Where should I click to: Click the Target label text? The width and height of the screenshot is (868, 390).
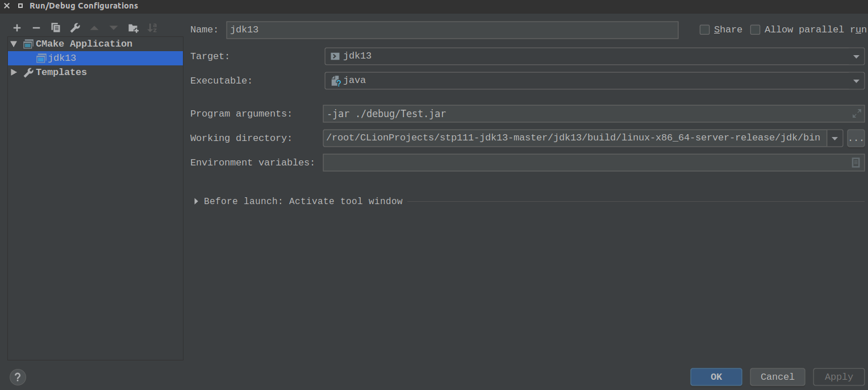click(210, 56)
